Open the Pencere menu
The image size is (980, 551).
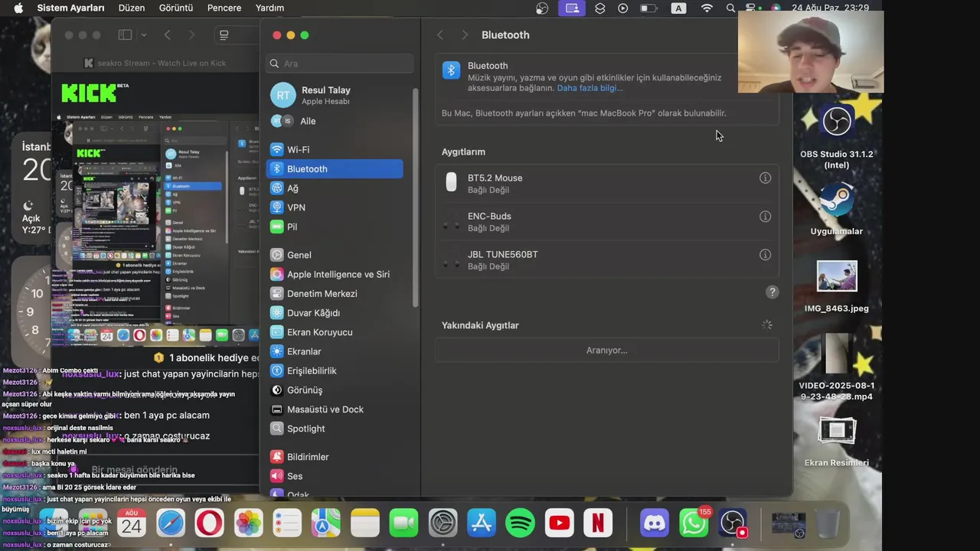pyautogui.click(x=224, y=8)
